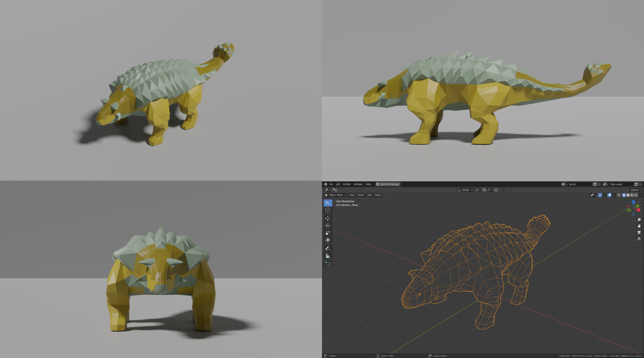Open the Object Mode dropdown
Image resolution: width=644 pixels, height=358 pixels.
click(335, 195)
